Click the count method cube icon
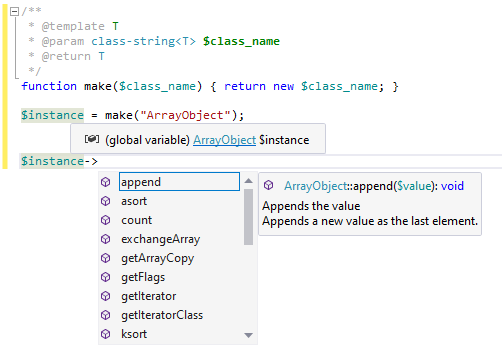The width and height of the screenshot is (502, 362). point(106,220)
